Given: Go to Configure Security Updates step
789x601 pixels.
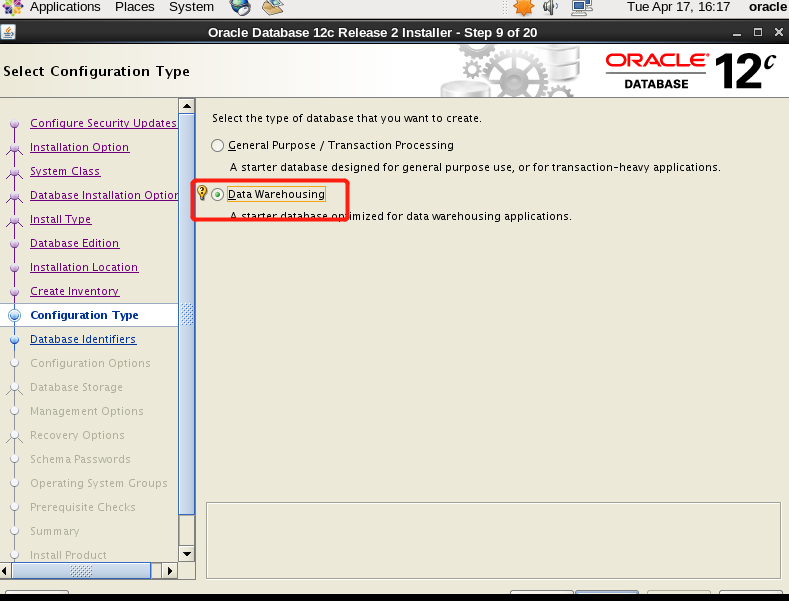Looking at the screenshot, I should pos(103,123).
